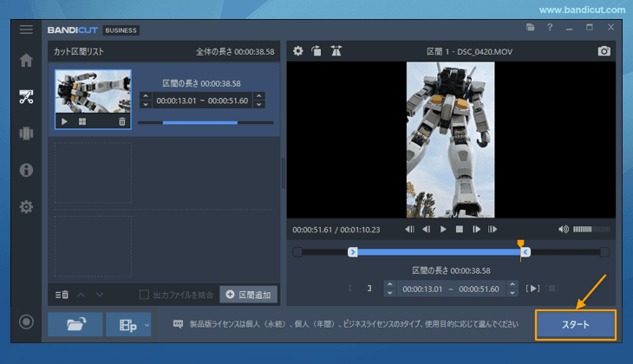Image resolution: width=633 pixels, height=364 pixels.
Task: Click the 00:00:51.60 field in the preview panel
Action: (x=479, y=289)
